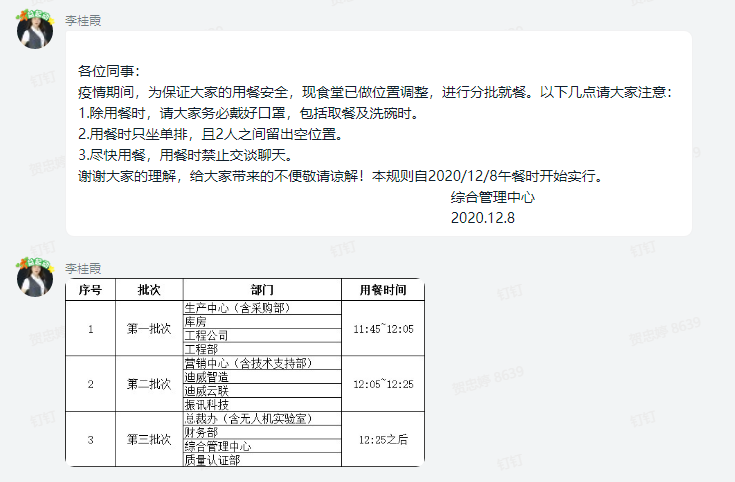This screenshot has height=482, width=735.
Task: Click sender name 李桂霞 above the table image
Action: [x=84, y=268]
